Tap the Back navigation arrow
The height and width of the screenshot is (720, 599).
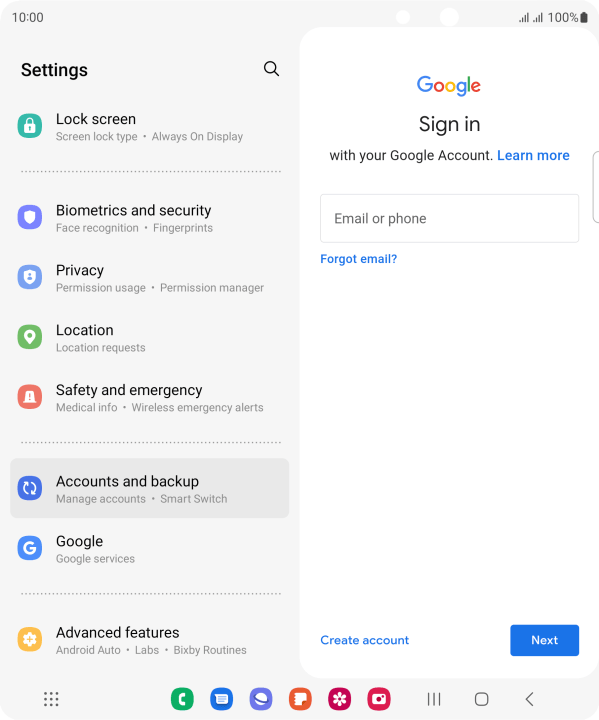[x=529, y=699]
